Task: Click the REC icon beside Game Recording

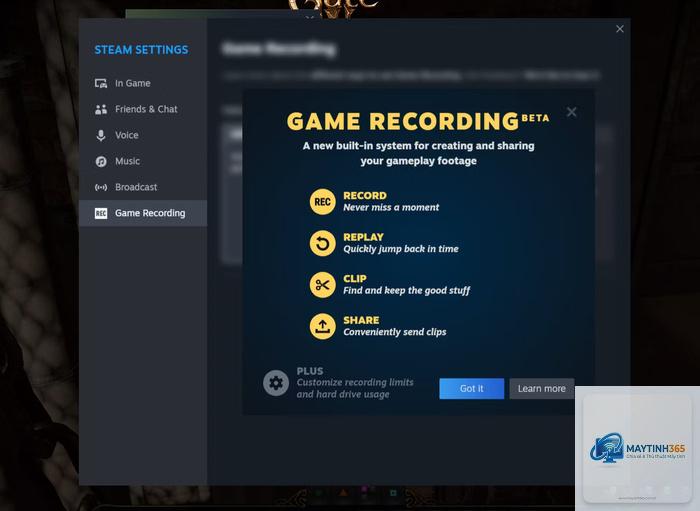Action: (x=101, y=213)
